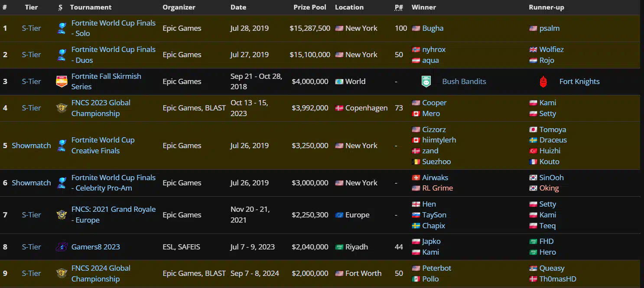644x288 pixels.
Task: Click the FNCS 2021 Grand Royale badge icon
Action: [x=62, y=215]
